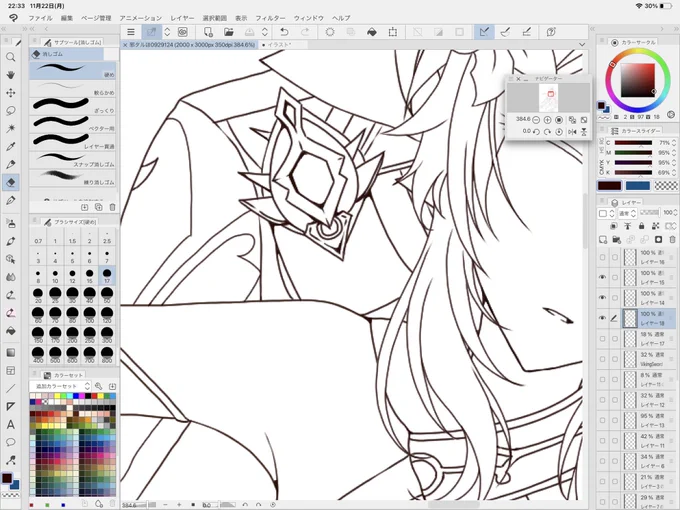Select the Lasso selection tool
The image size is (680, 510).
[x=11, y=111]
